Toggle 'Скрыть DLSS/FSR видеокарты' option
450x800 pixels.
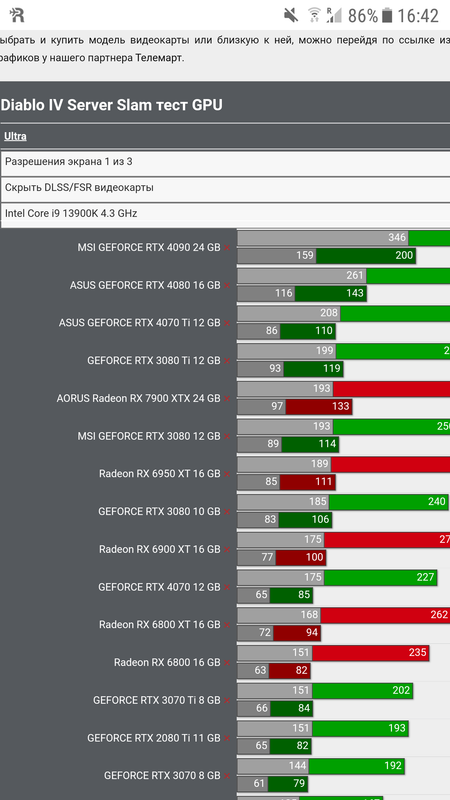[x=225, y=188]
